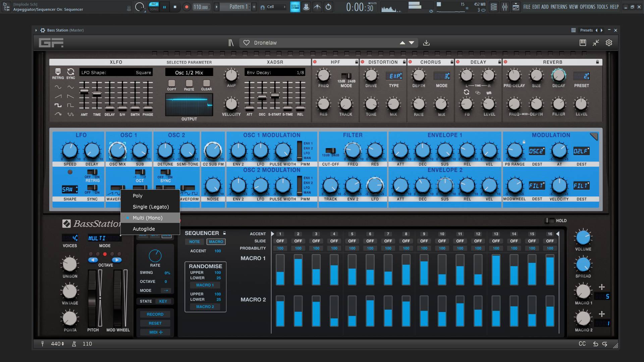The image size is (644, 362).
Task: Click the Sequencer lock icon
Action: (x=224, y=233)
